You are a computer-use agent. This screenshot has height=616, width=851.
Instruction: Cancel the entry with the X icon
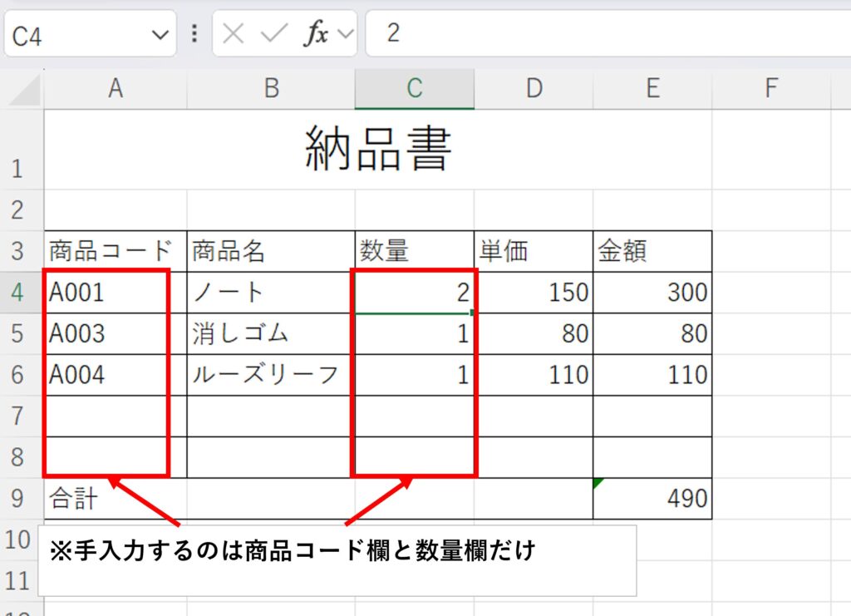click(x=233, y=33)
